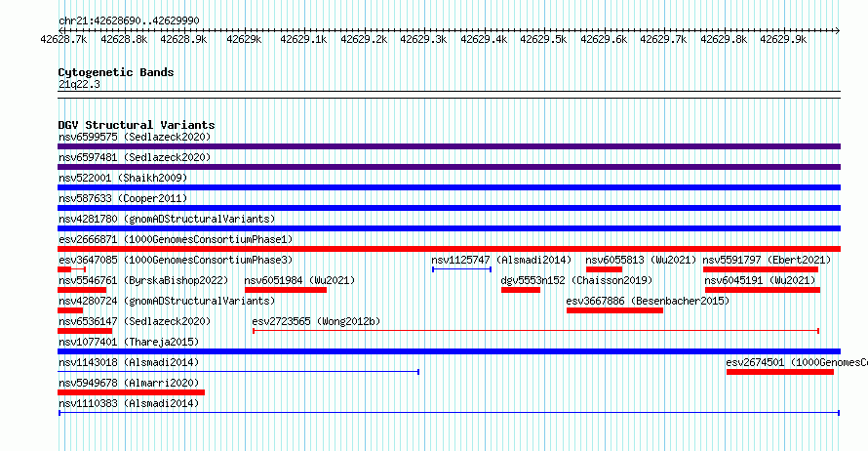Viewport: 868px width, 451px height.
Task: Select the nsv6597481 (Sedlazeck2020) label
Action: point(135,157)
